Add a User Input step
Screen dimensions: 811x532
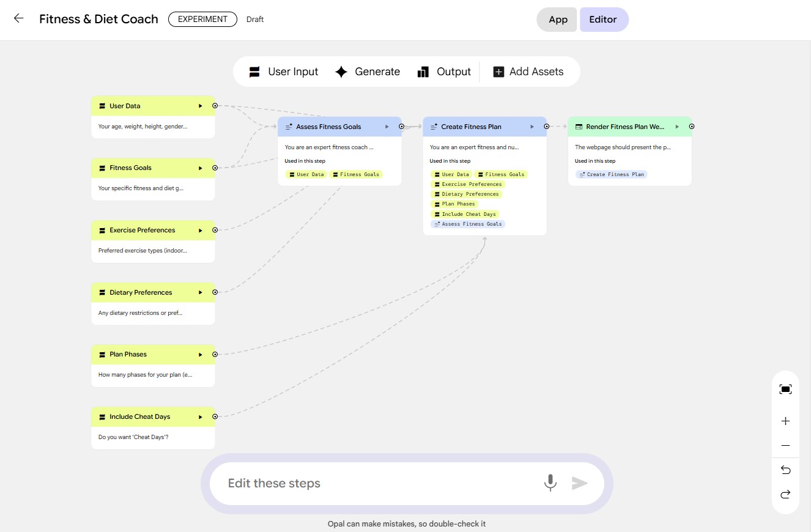284,72
